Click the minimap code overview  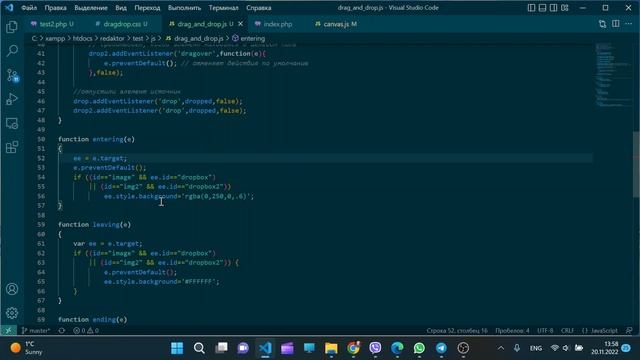click(613, 76)
